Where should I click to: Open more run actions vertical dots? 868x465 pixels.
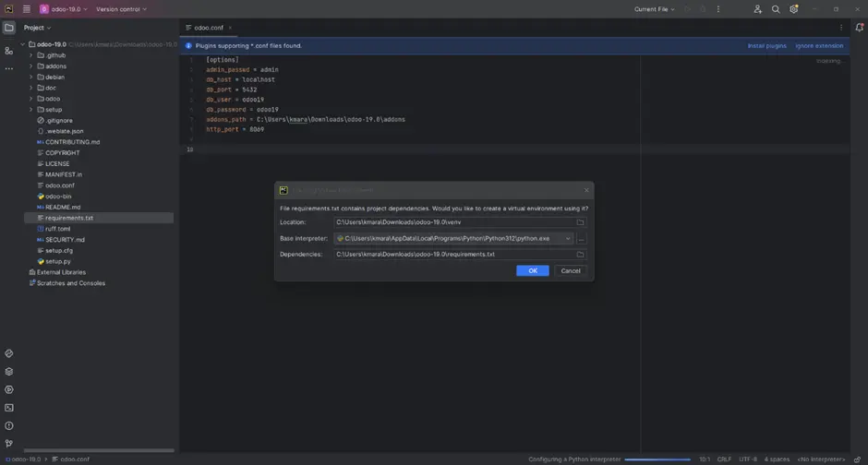[x=718, y=9]
